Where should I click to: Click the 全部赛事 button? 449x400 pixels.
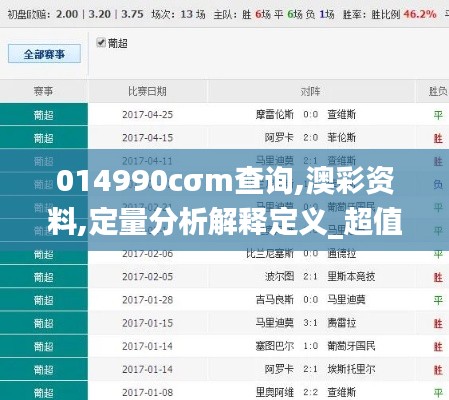click(44, 54)
